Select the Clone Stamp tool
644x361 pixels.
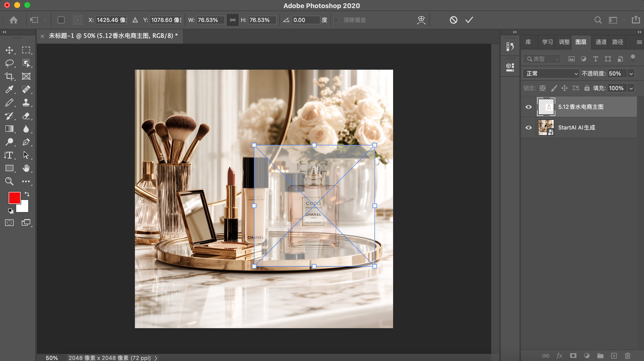(26, 102)
